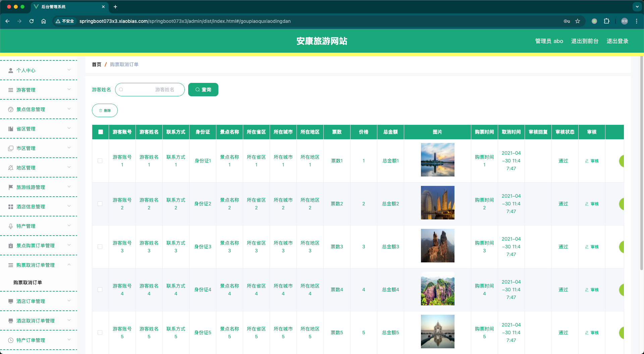Click the 地区管理 bell icon in sidebar

point(11,168)
